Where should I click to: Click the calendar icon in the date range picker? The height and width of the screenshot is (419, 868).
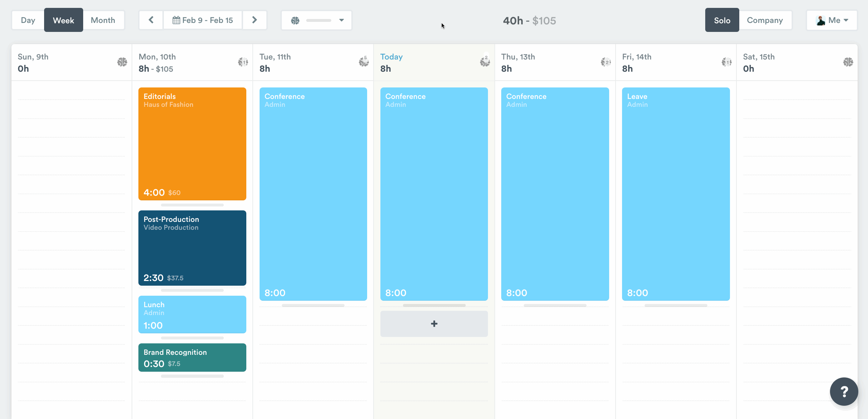[176, 20]
